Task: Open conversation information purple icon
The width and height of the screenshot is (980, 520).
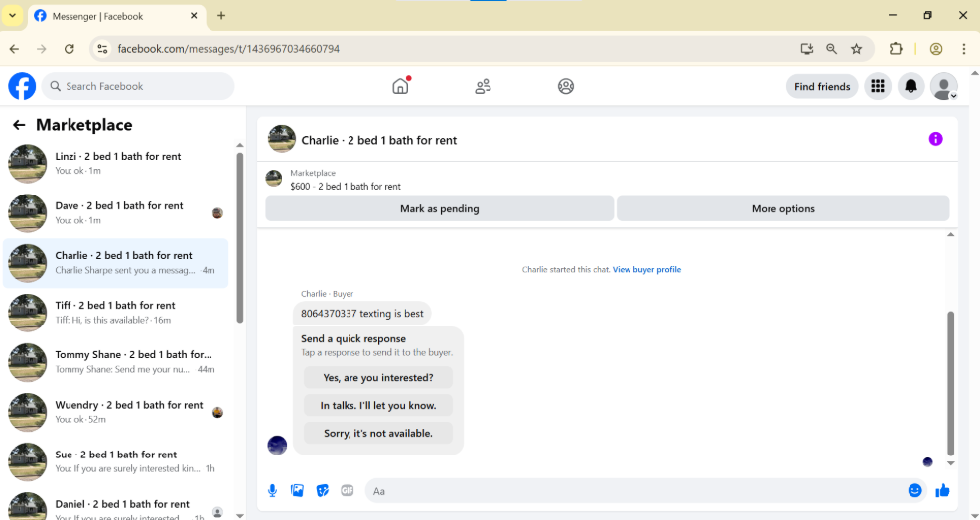Action: (935, 139)
